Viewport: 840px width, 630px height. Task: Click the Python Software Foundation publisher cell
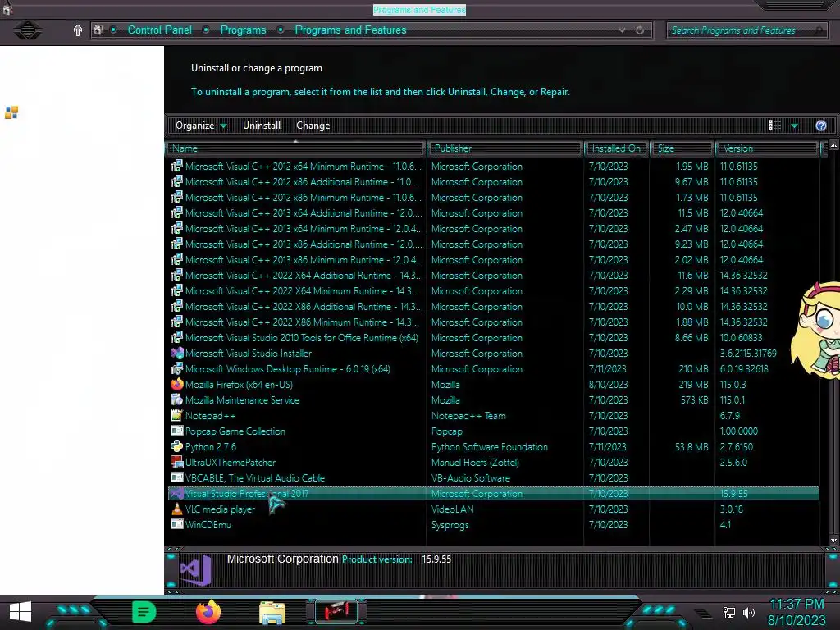coord(490,447)
